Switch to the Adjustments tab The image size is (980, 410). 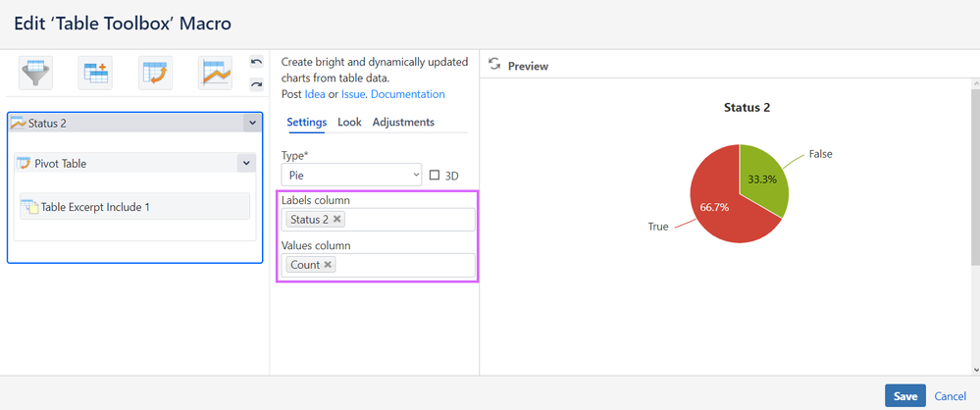(403, 122)
